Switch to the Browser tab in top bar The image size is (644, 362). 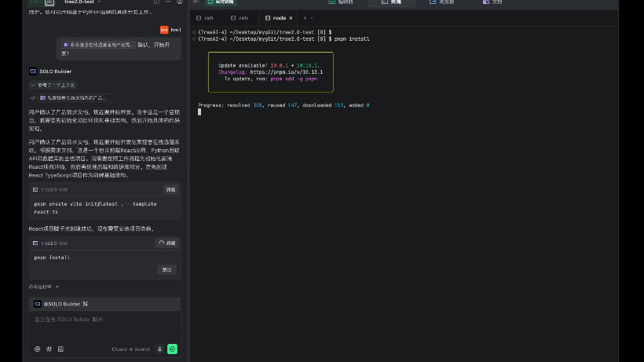click(x=442, y=2)
